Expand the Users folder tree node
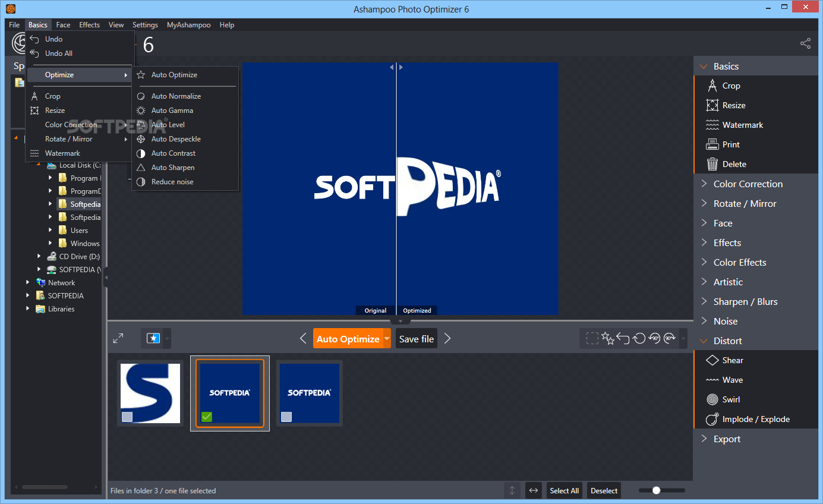Viewport: 823px width, 504px height. (50, 230)
